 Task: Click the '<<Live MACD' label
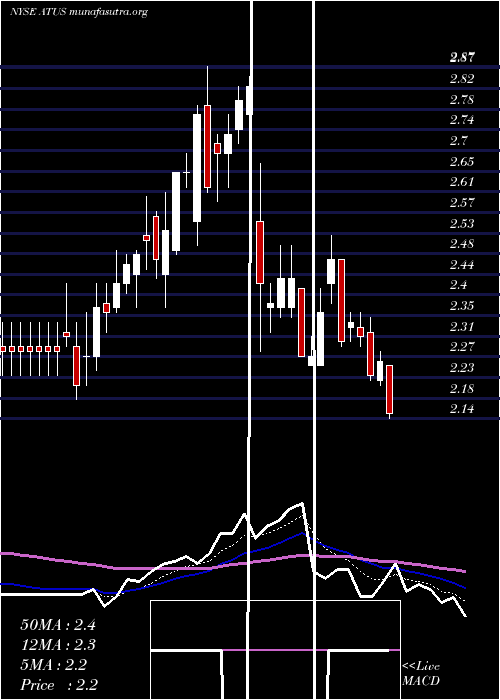tap(421, 674)
